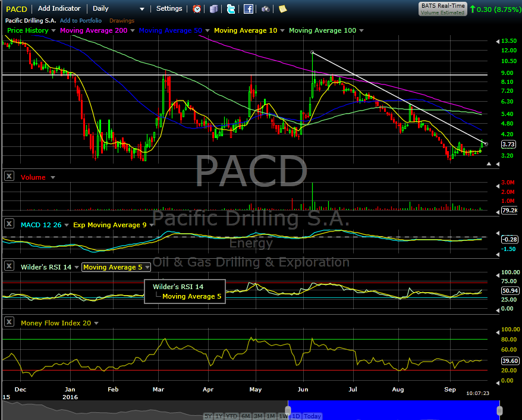Image resolution: width=522 pixels, height=420 pixels.
Task: Close the MACD 12 26 panel
Action: click(9, 224)
